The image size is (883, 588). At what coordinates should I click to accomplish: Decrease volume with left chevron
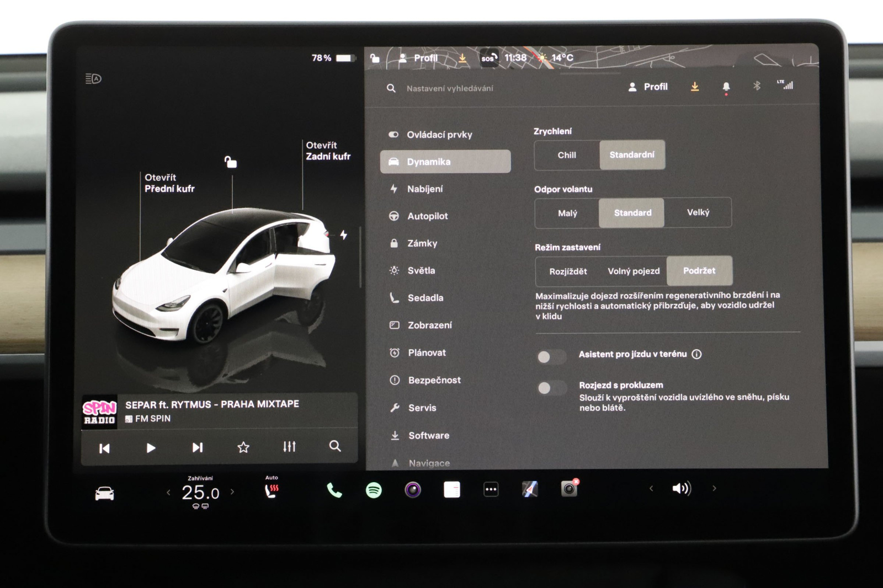click(x=651, y=488)
